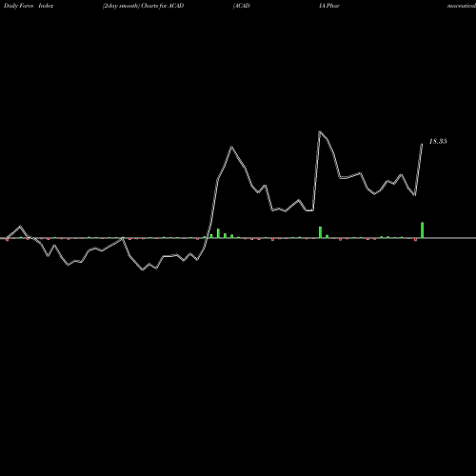Click the '(2day smooth) Charts for ACAD' text
476x476 pixels.
click(143, 6)
